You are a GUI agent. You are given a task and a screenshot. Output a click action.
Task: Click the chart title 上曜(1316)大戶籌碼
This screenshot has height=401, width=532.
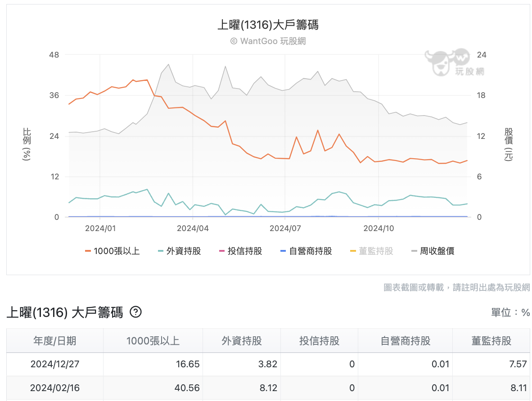pyautogui.click(x=268, y=25)
